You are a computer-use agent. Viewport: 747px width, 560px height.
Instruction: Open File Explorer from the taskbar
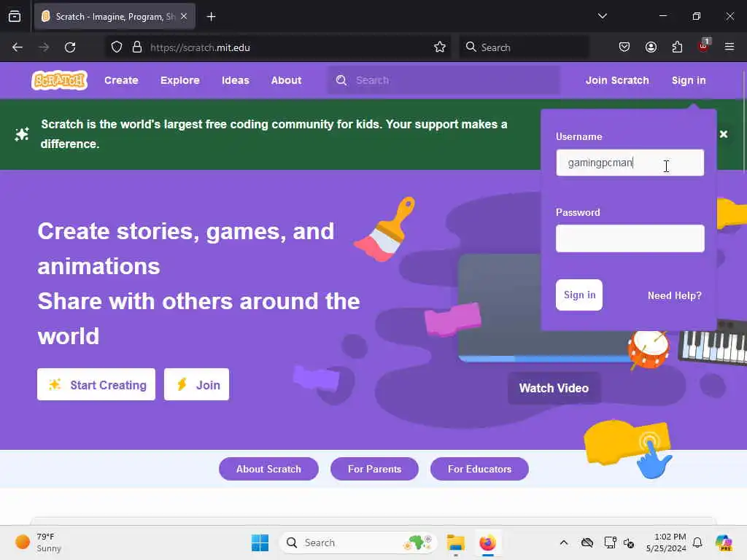(x=455, y=542)
